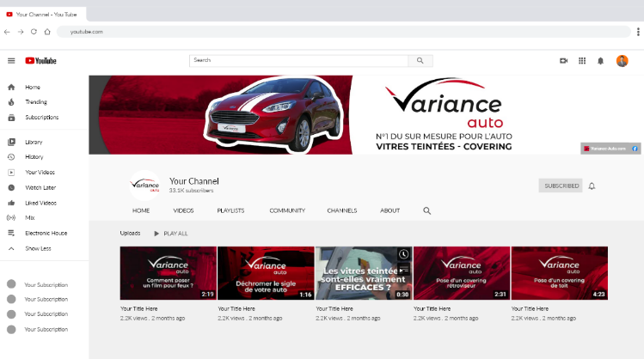Open the create video camera icon
This screenshot has height=359, width=644.
pos(564,61)
